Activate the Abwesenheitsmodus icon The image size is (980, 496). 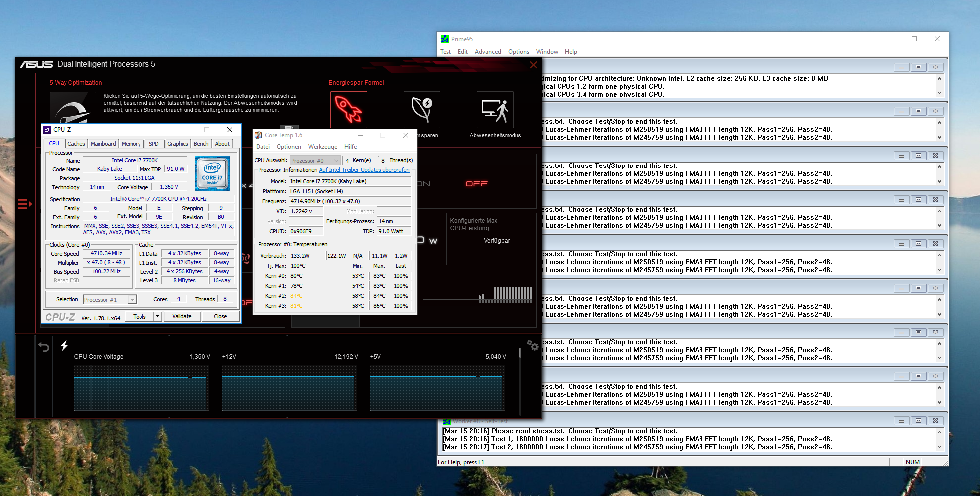tap(495, 110)
